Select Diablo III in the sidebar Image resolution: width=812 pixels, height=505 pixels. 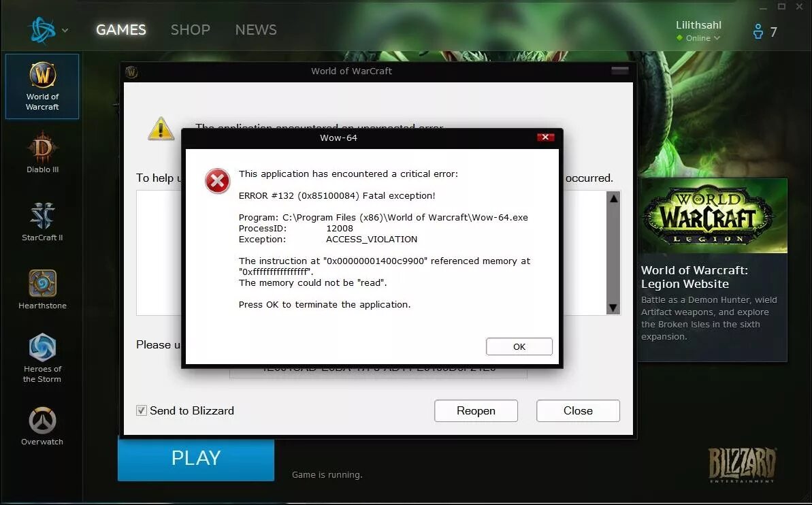42,153
